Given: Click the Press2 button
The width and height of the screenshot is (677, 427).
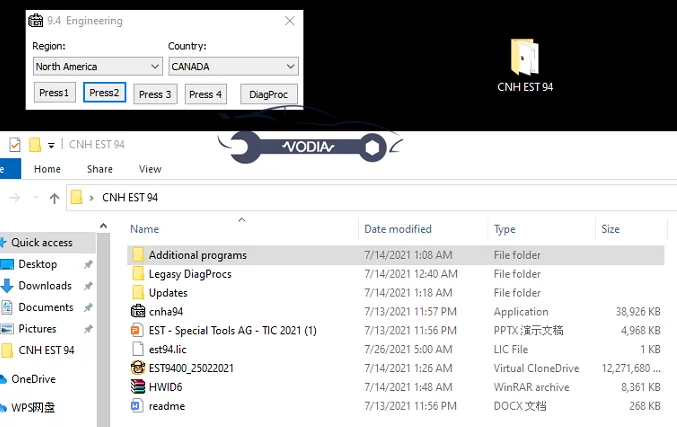Looking at the screenshot, I should pyautogui.click(x=104, y=92).
